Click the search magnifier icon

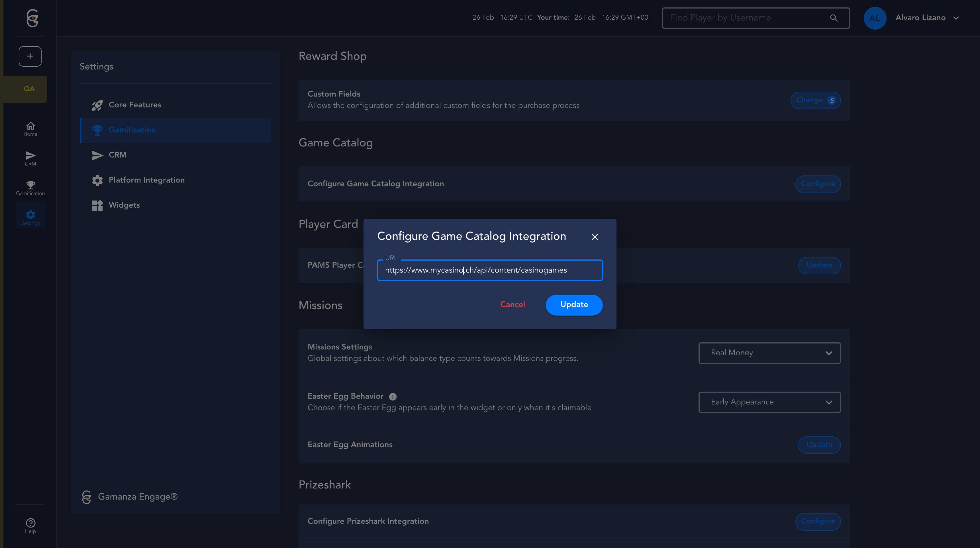834,18
